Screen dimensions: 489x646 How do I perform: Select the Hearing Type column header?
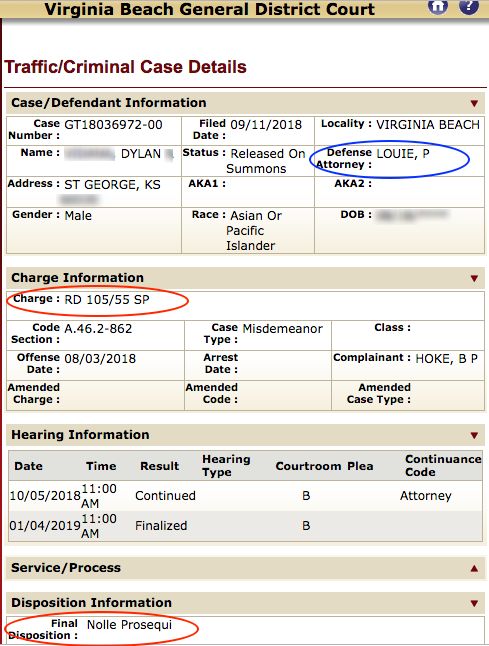(x=226, y=466)
